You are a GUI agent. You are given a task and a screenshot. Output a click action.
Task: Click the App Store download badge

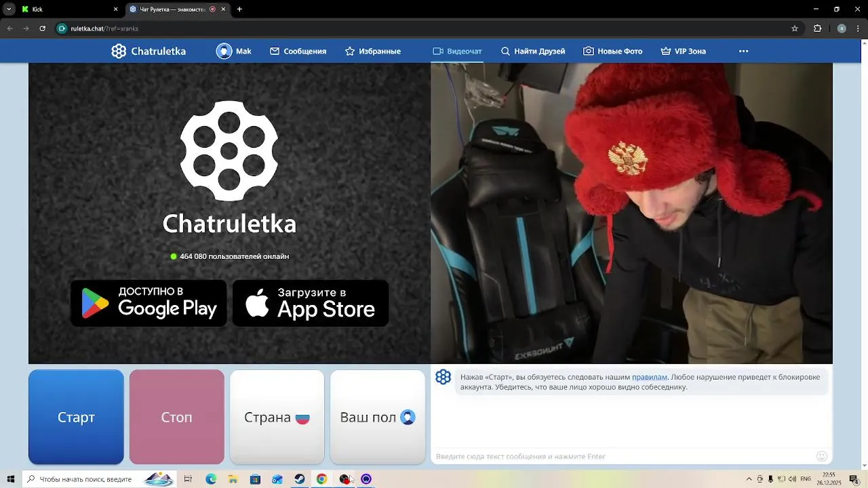[x=311, y=303]
